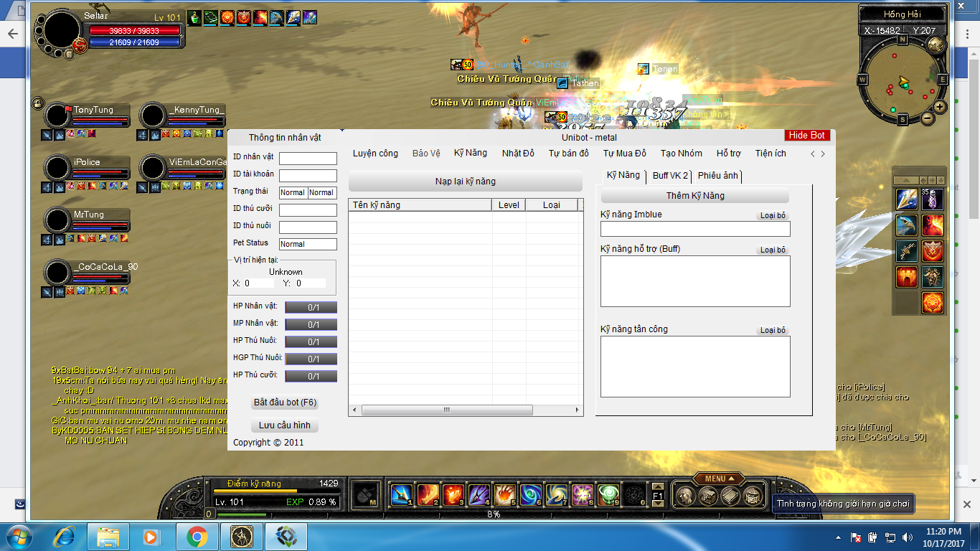
Task: Click Loại bỏ next to Kỹ năng Imblue
Action: [773, 215]
